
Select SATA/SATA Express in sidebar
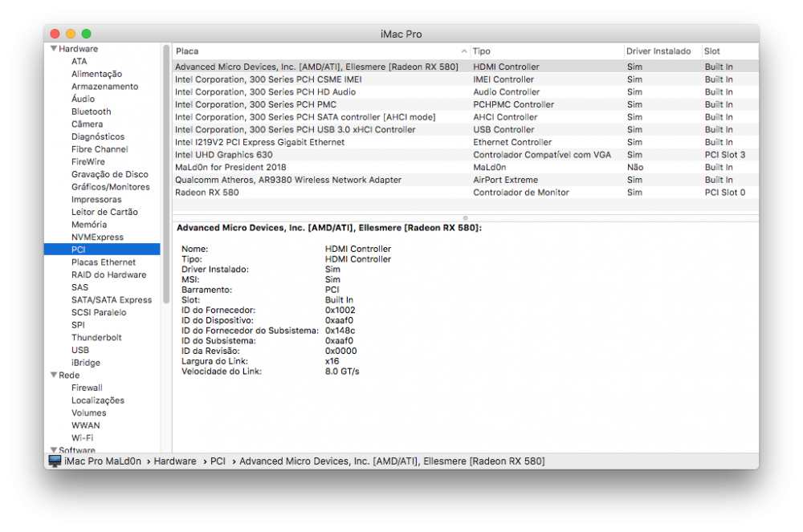click(112, 300)
